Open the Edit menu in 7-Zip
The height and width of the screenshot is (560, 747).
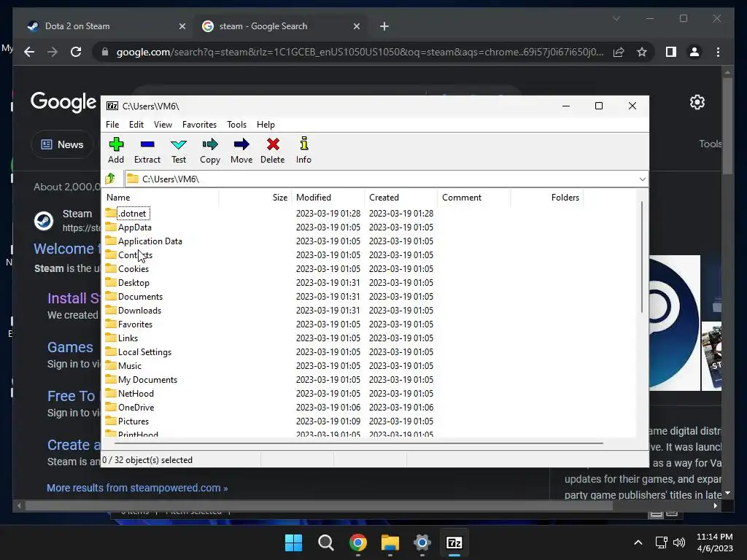(136, 124)
